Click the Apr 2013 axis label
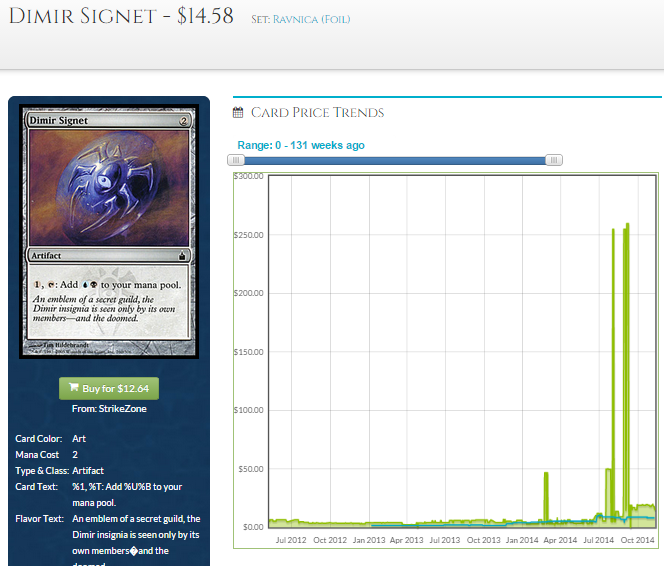 coord(407,540)
